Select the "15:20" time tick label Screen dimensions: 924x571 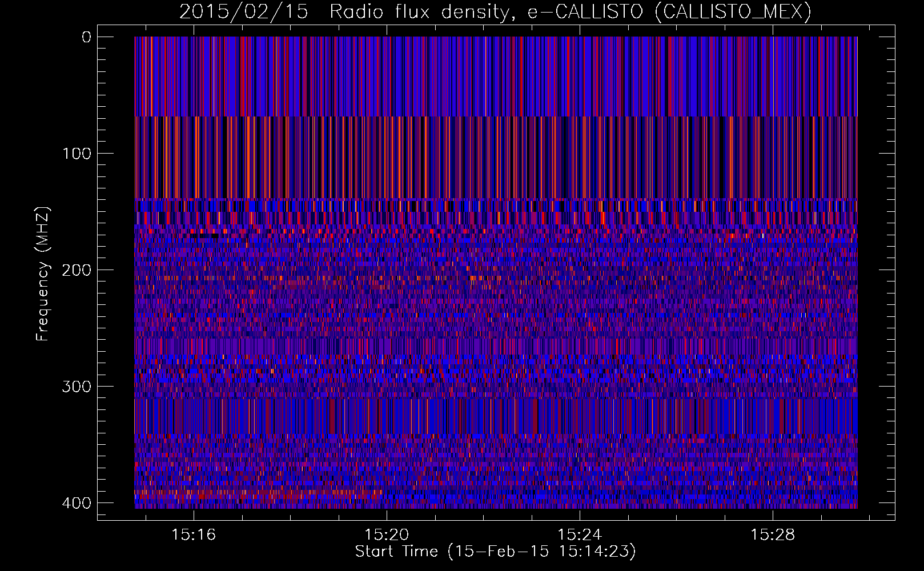tap(387, 535)
